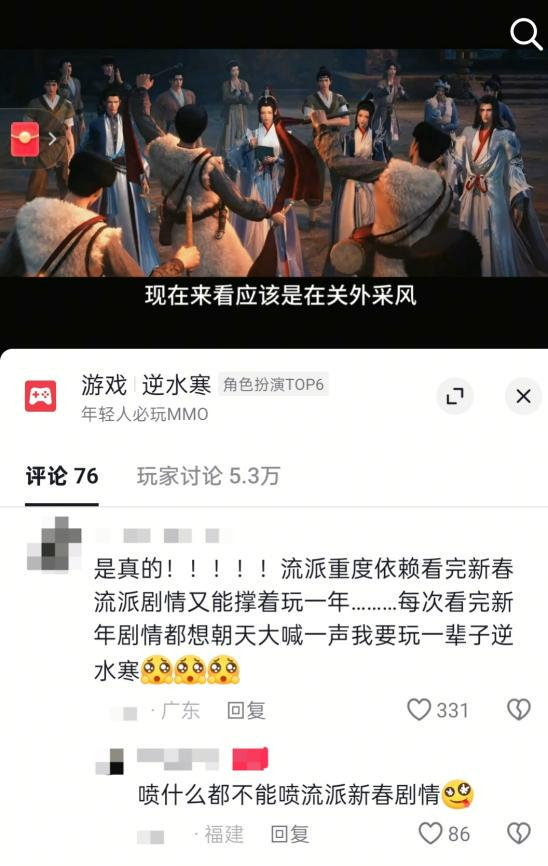
Task: Like the comment with 331 likes
Action: 438,710
